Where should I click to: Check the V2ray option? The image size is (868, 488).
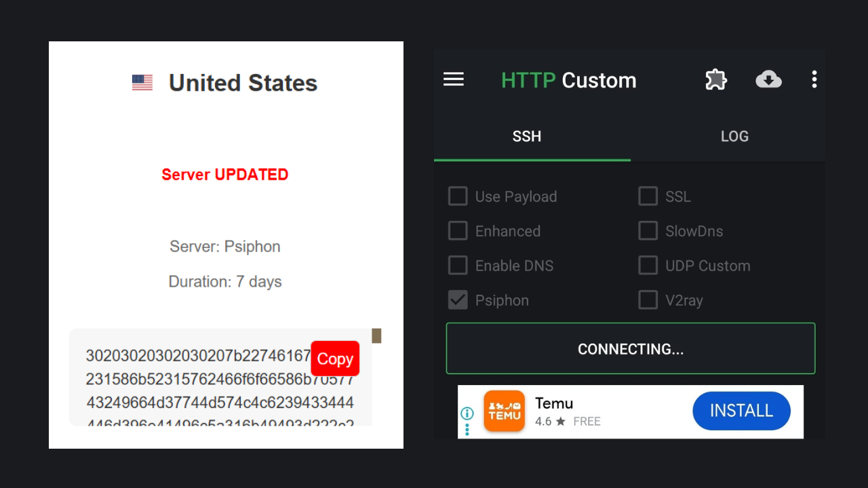click(648, 300)
